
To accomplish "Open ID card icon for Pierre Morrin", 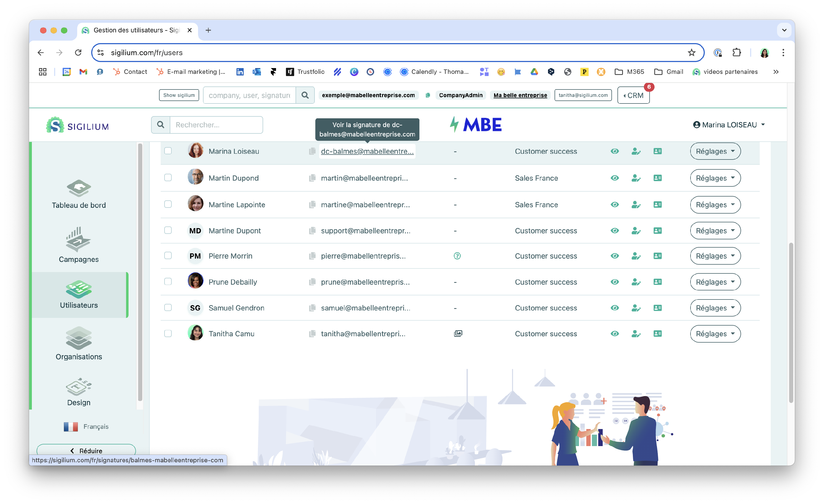I will click(657, 256).
